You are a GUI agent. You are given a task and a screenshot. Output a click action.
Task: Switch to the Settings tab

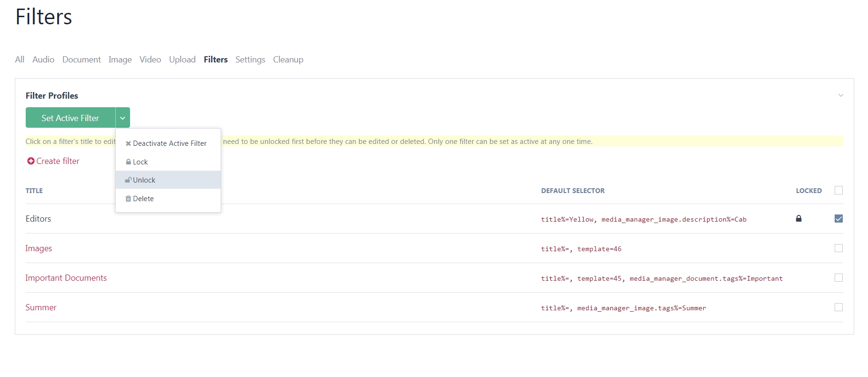pos(250,60)
